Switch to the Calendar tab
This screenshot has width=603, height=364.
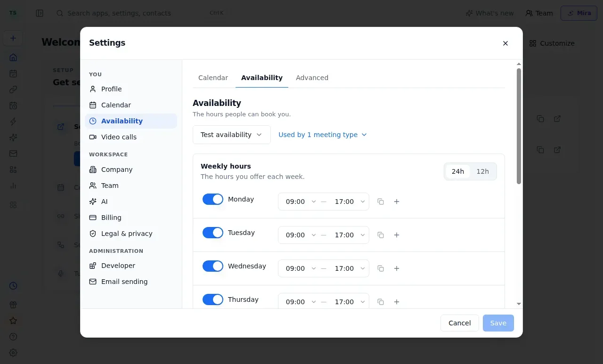213,78
